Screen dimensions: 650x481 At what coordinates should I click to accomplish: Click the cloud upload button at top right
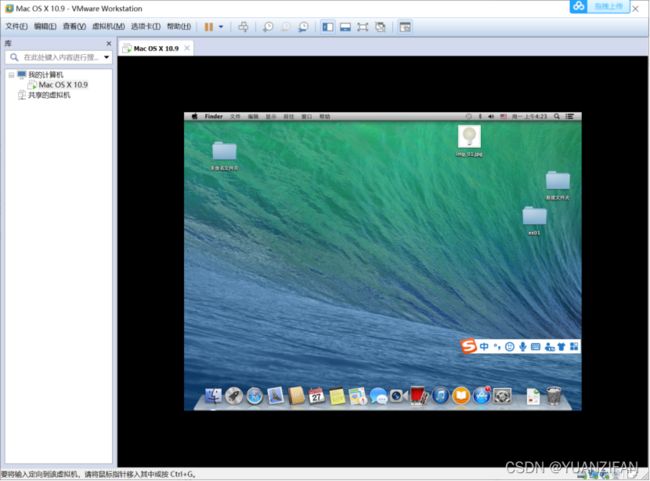tap(599, 6)
